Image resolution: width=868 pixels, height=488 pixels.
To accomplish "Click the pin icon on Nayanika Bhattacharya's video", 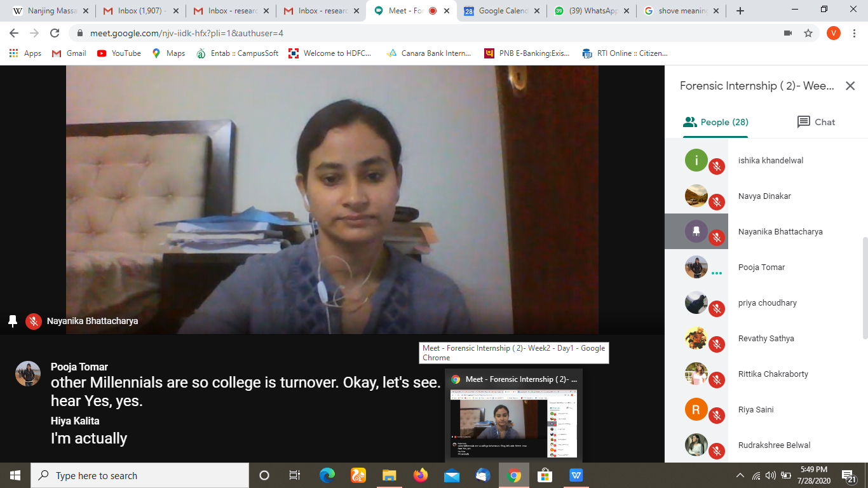I will [x=13, y=321].
